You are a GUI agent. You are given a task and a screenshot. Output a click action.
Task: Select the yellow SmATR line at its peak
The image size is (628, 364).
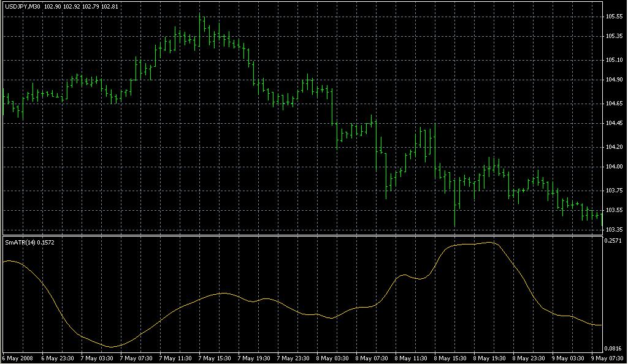(492, 243)
